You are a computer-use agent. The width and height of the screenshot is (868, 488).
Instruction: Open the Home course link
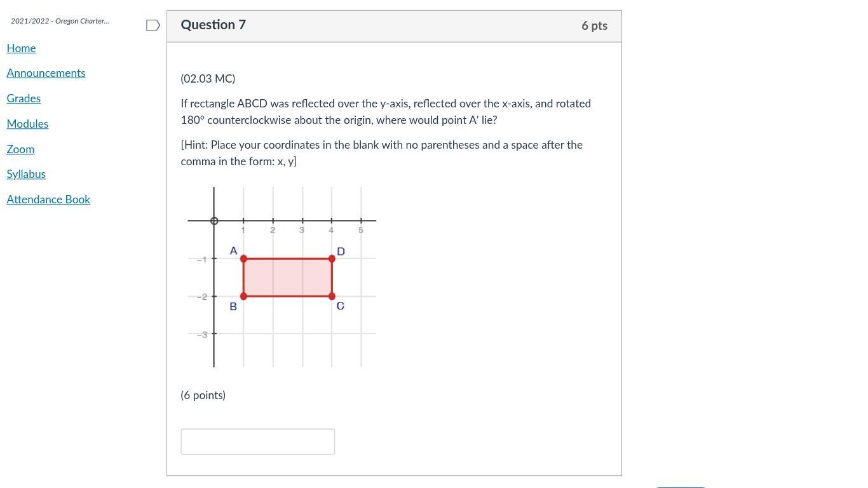tap(21, 48)
